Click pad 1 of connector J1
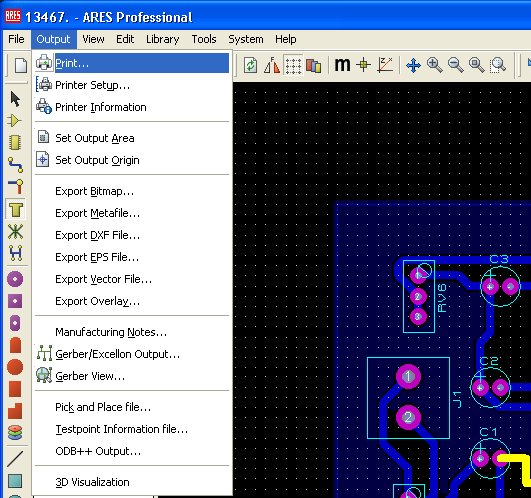This screenshot has width=531, height=498. click(x=408, y=376)
